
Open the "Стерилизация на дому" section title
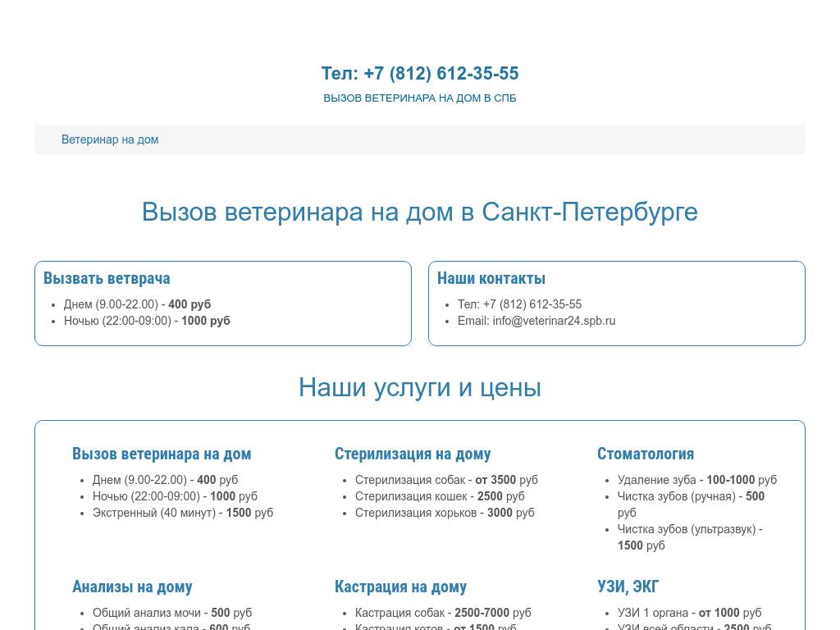(413, 454)
